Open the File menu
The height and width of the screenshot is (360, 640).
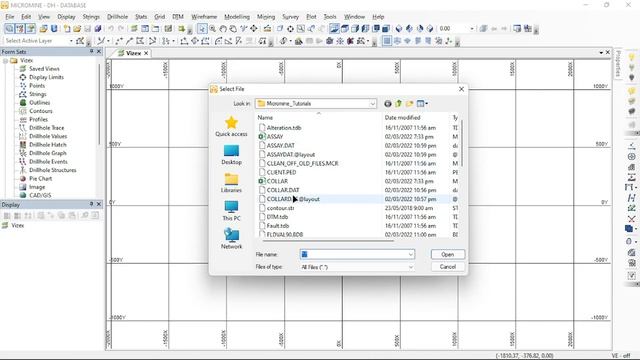[9, 17]
